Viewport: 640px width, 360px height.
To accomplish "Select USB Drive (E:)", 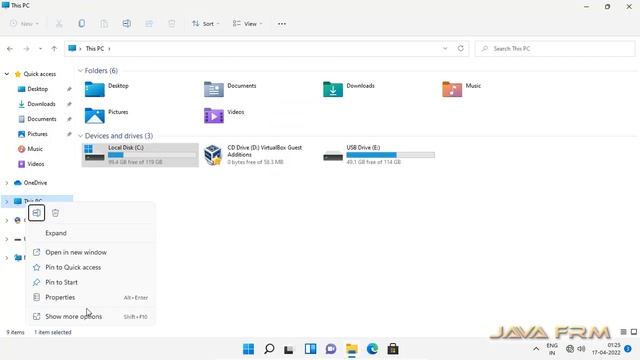I will click(x=379, y=155).
